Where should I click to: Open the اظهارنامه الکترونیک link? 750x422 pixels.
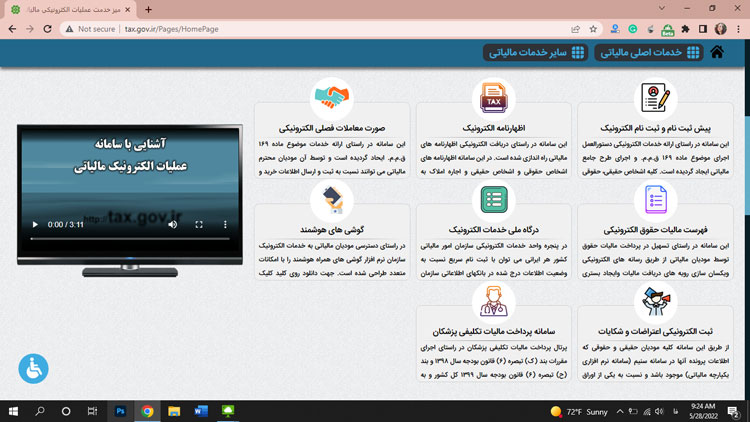494,128
